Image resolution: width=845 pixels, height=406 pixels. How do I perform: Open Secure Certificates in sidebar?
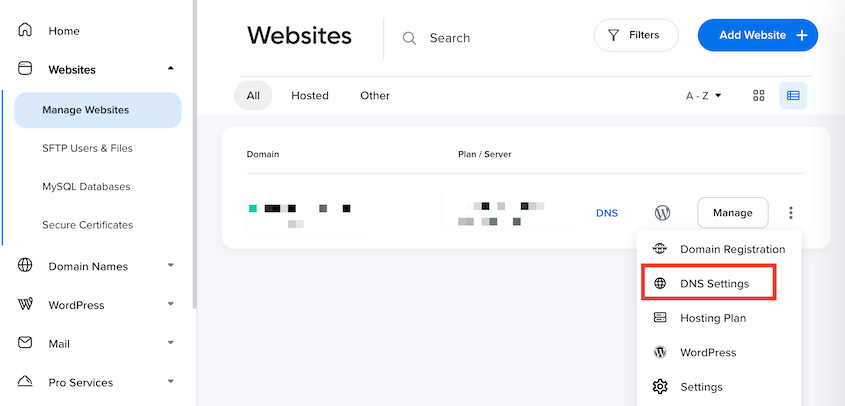point(87,225)
